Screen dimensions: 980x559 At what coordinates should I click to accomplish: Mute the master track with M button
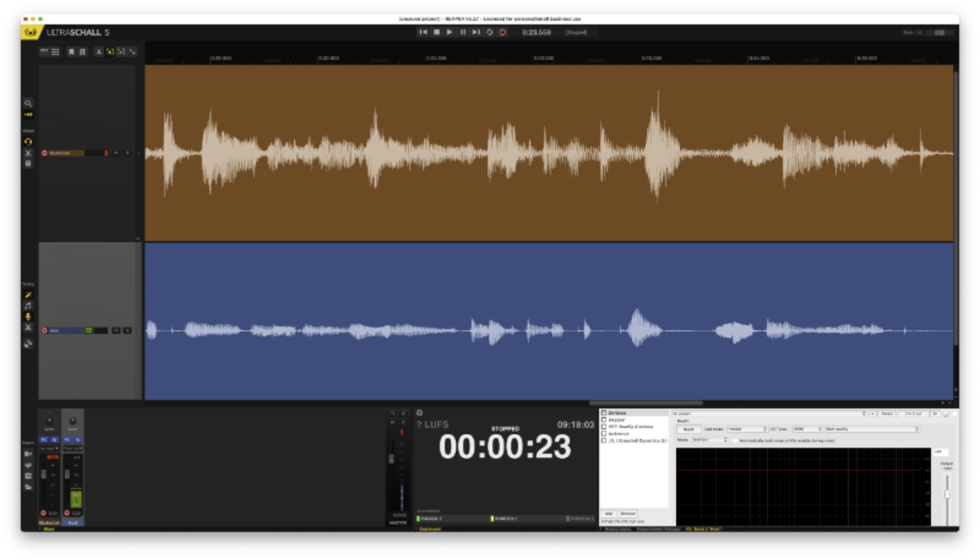click(x=392, y=422)
